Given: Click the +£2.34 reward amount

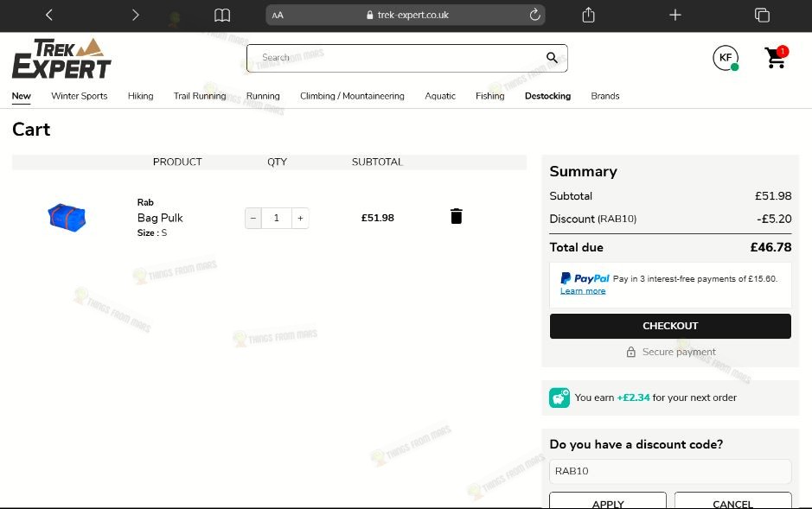Looking at the screenshot, I should [633, 398].
